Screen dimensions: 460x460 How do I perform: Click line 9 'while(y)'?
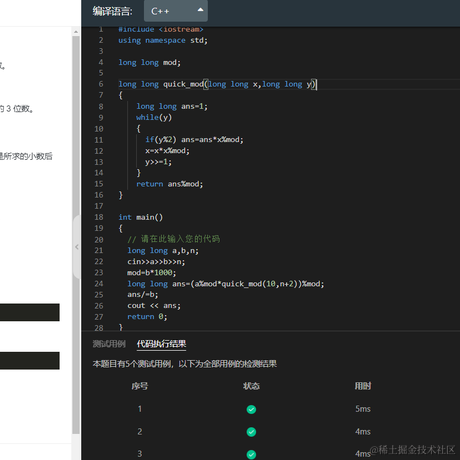click(x=154, y=117)
